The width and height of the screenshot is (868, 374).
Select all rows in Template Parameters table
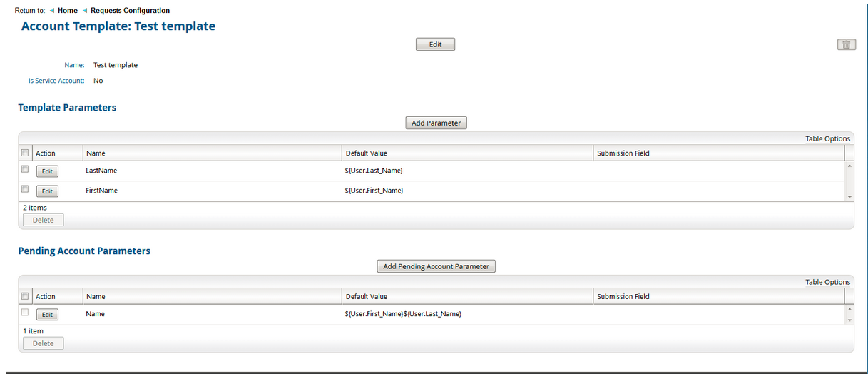pyautogui.click(x=25, y=153)
